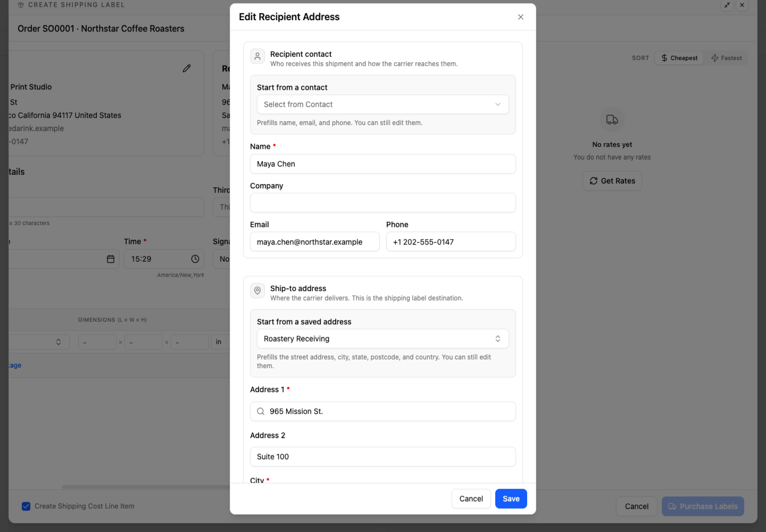
Task: Collapse the shipping label window icon
Action: pyautogui.click(x=727, y=5)
